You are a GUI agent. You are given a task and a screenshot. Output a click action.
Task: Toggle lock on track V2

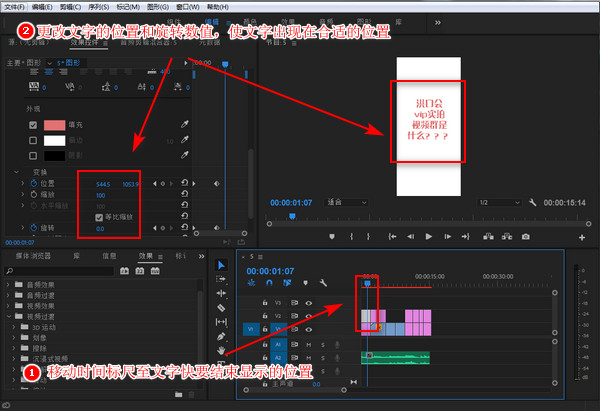point(265,316)
